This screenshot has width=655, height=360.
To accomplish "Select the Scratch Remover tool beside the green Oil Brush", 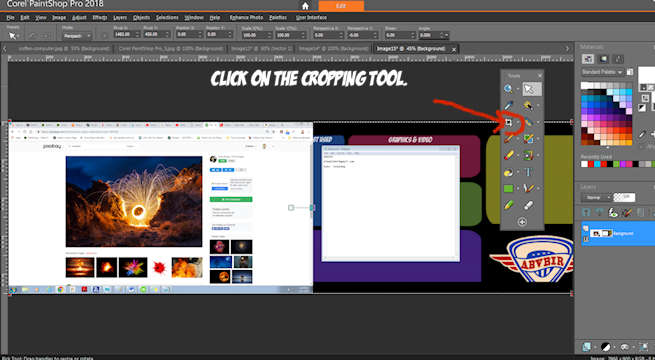I will pos(528,205).
